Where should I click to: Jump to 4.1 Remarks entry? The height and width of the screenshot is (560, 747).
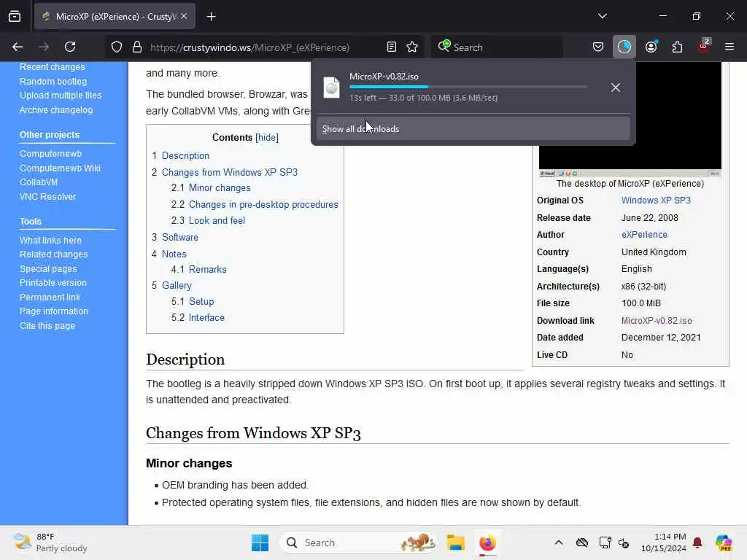coord(208,270)
